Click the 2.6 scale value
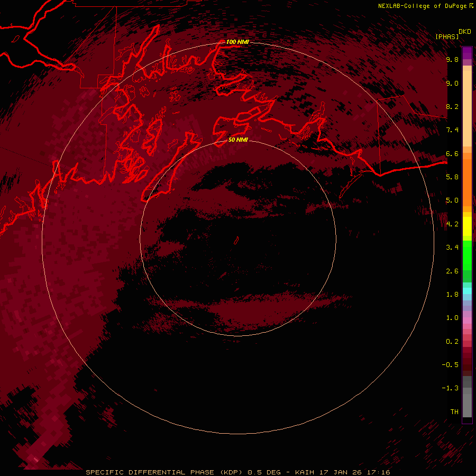Screen dimensions: 476x476 click(452, 271)
